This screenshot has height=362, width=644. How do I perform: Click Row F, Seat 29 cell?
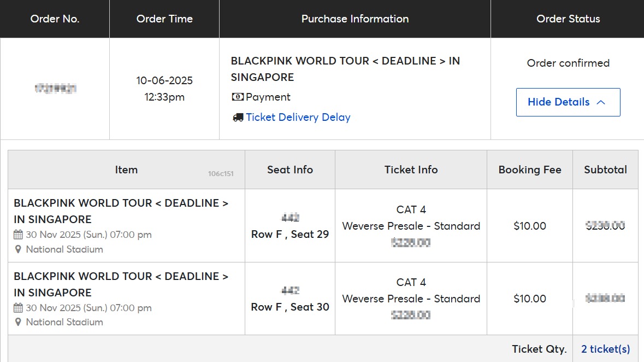[290, 234]
